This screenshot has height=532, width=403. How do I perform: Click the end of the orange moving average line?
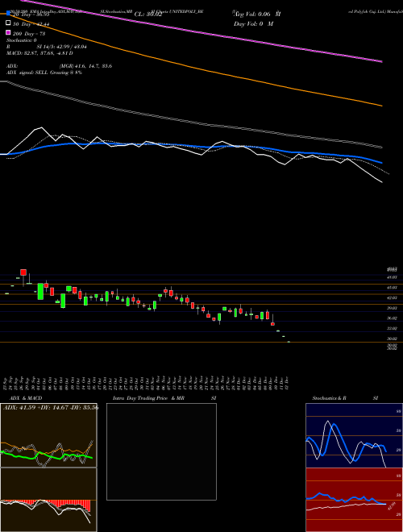tap(382, 106)
